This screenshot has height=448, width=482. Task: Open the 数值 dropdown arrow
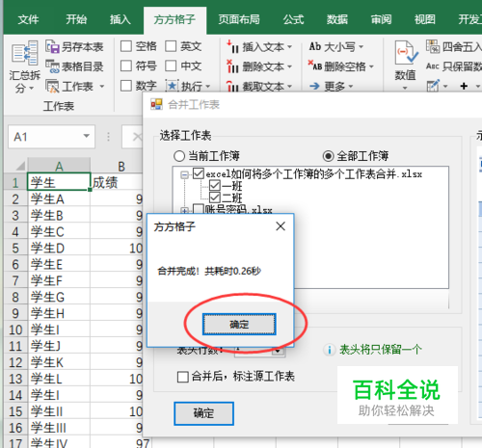click(405, 88)
